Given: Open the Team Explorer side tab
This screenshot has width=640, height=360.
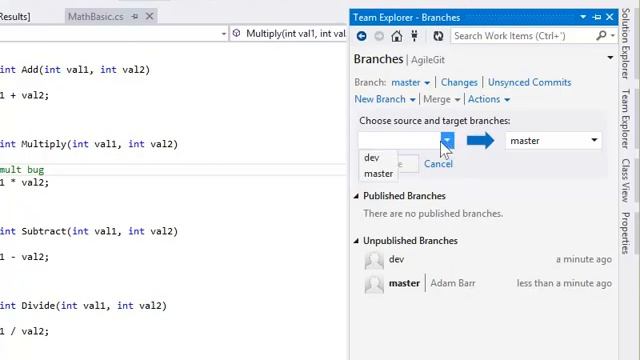Looking at the screenshot, I should [625, 119].
